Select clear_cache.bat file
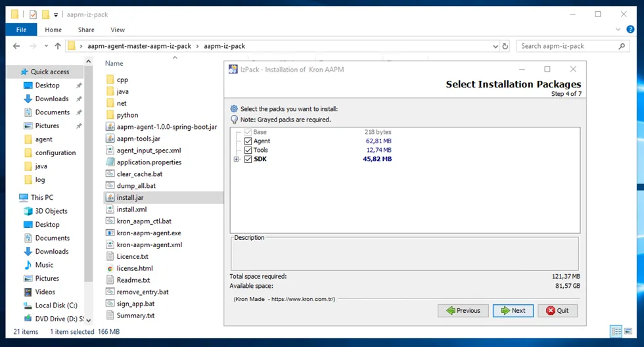The width and height of the screenshot is (644, 347). [x=139, y=174]
